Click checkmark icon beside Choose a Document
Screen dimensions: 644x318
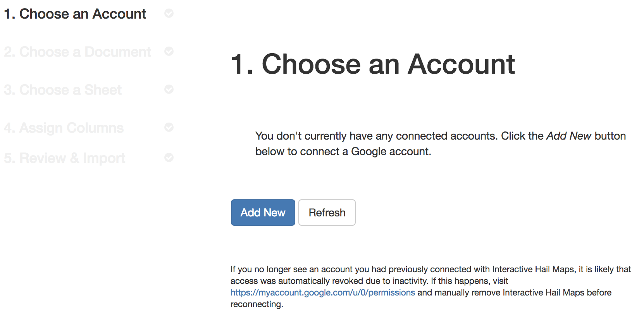(x=169, y=51)
